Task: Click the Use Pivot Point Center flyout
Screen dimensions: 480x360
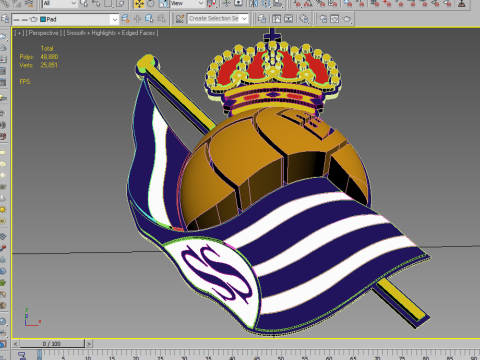Action: pyautogui.click(x=212, y=4)
